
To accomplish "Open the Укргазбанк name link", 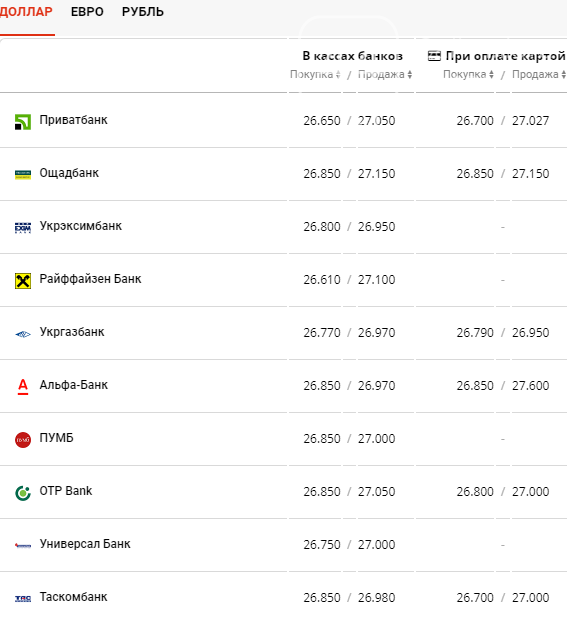I will coord(72,332).
